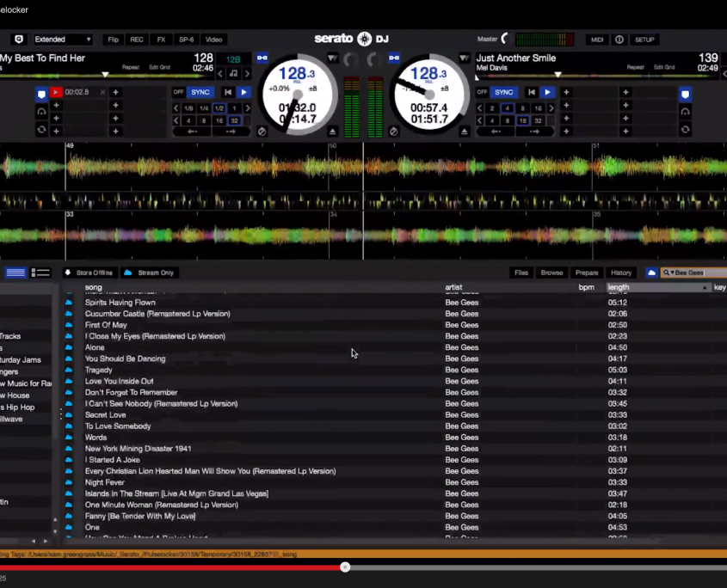
Task: Switch to the SP-6 sampler tab
Action: (186, 39)
